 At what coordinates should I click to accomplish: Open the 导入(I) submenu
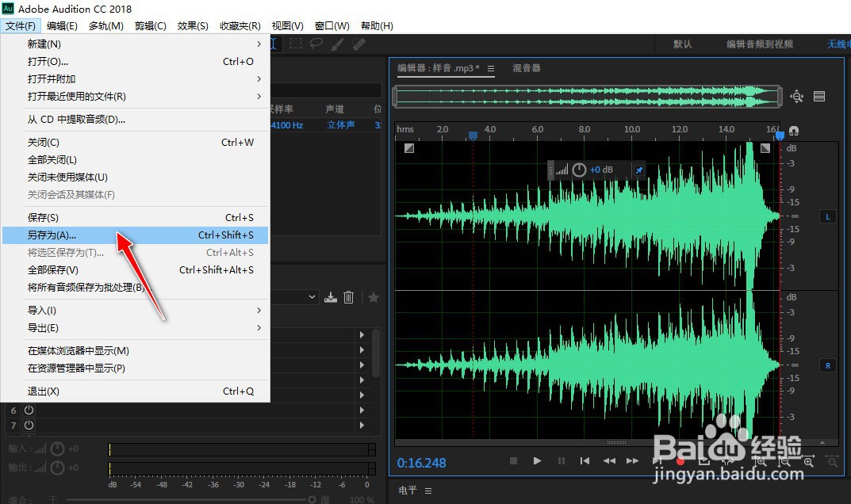pos(136,311)
